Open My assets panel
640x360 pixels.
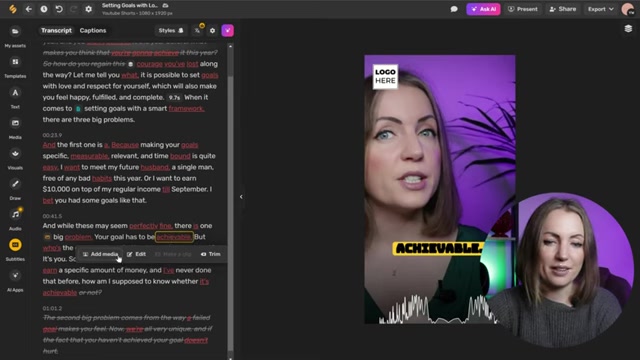pyautogui.click(x=15, y=37)
